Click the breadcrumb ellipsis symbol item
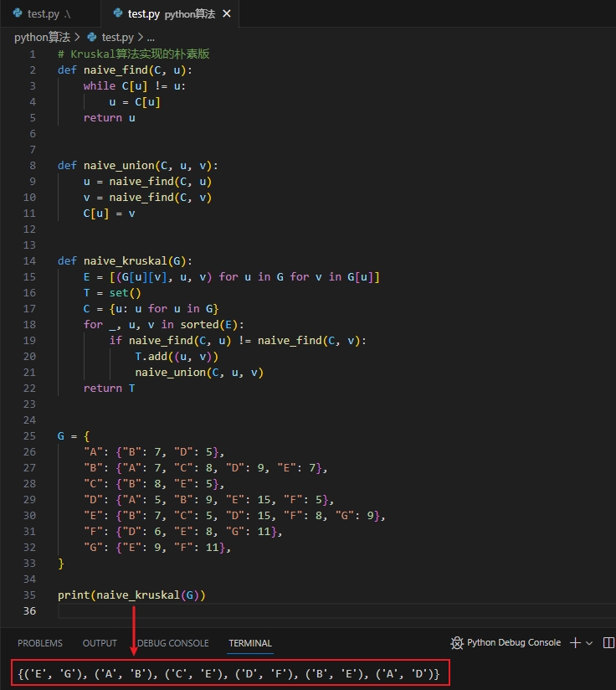The height and width of the screenshot is (690, 616). [151, 38]
